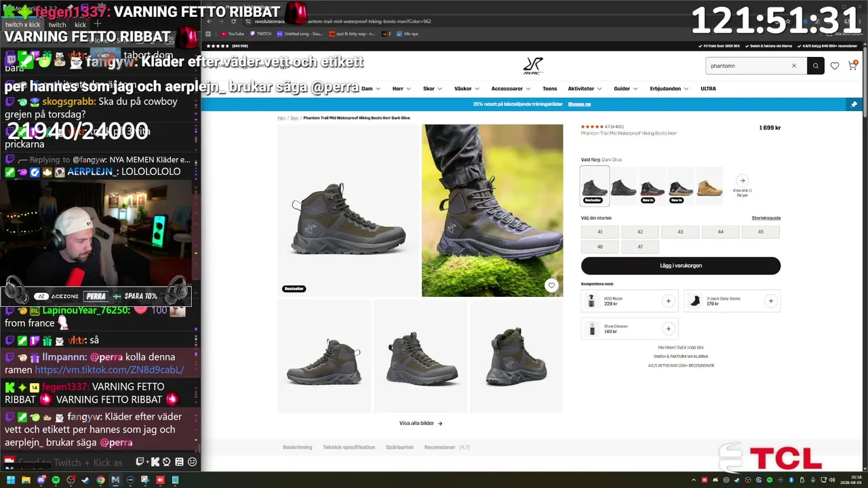The height and width of the screenshot is (488, 868).
Task: Expand the Erbjudanden menu
Action: click(669, 89)
